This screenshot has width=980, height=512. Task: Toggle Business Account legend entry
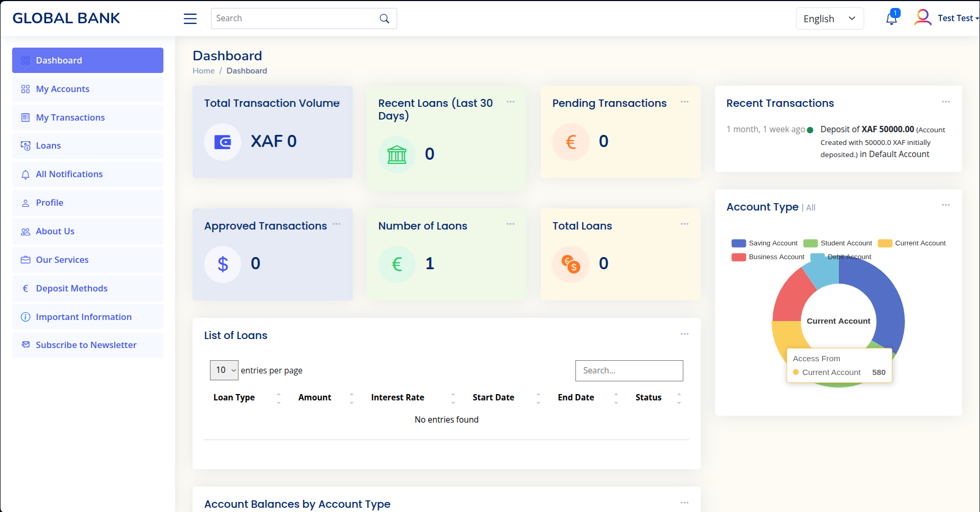click(768, 257)
